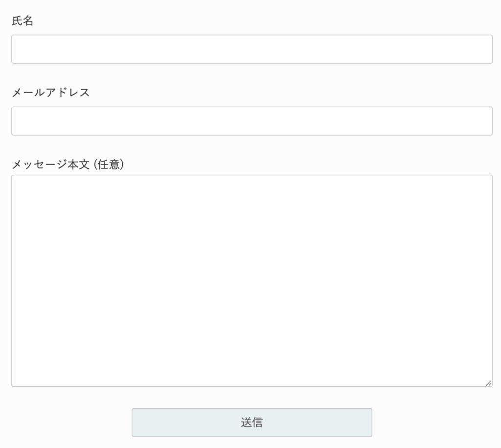Click the 送信 submit button
501x448 pixels.
[252, 423]
